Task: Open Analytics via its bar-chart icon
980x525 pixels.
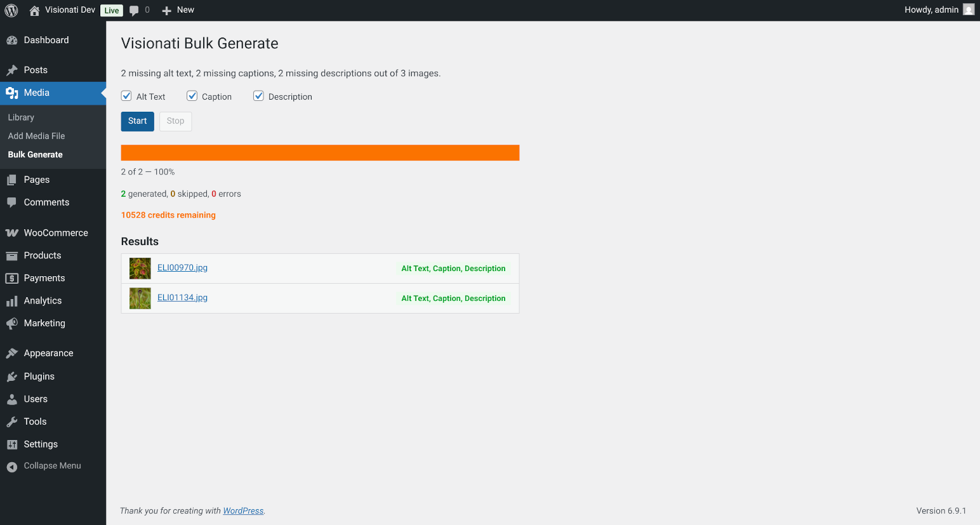Action: (12, 300)
